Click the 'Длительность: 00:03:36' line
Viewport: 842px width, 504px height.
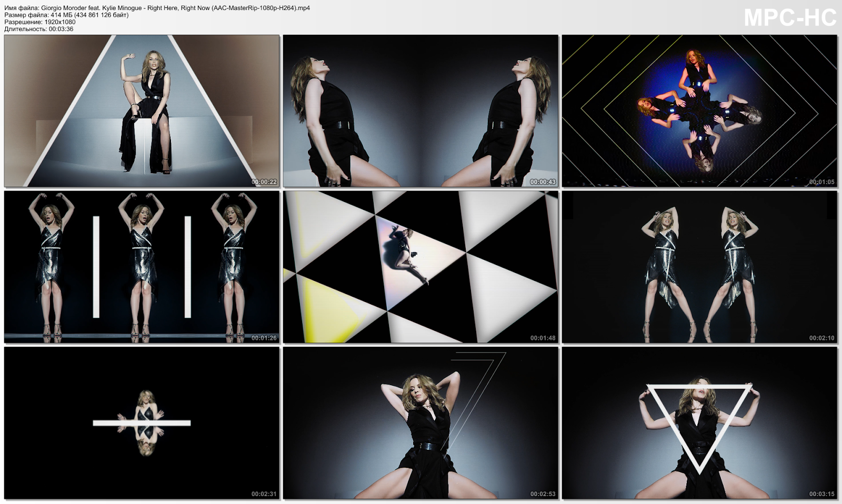coord(39,29)
